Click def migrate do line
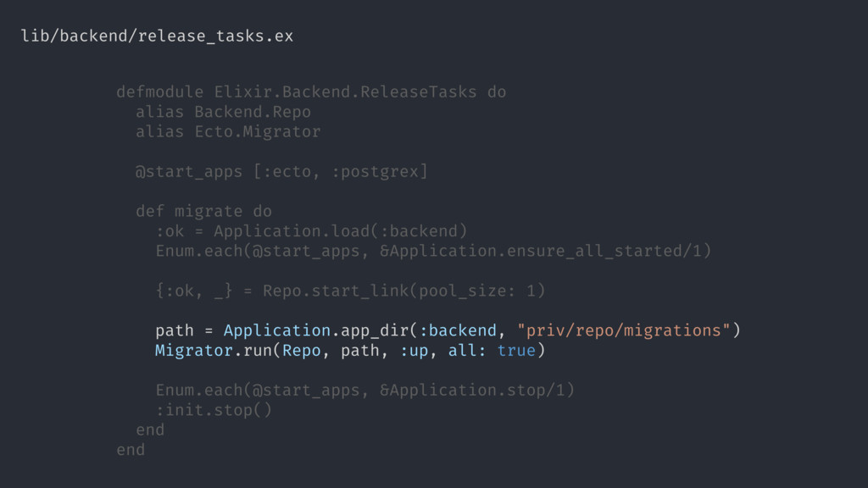 click(203, 211)
